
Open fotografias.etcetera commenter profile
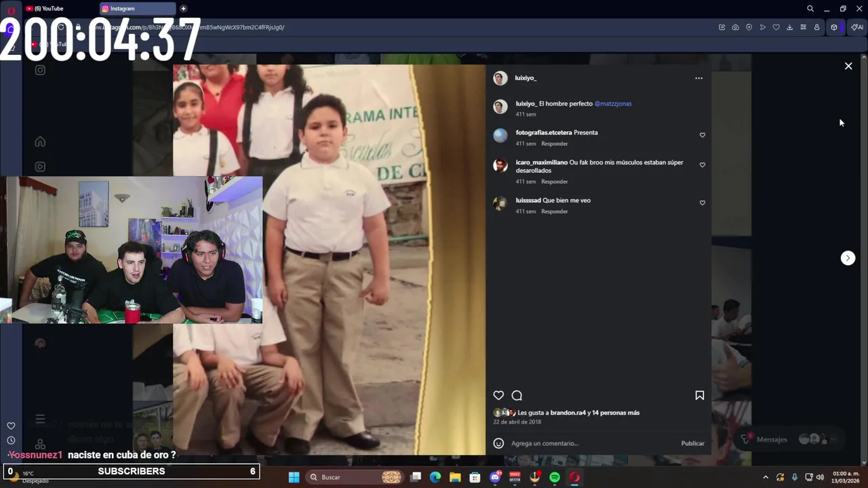click(543, 133)
